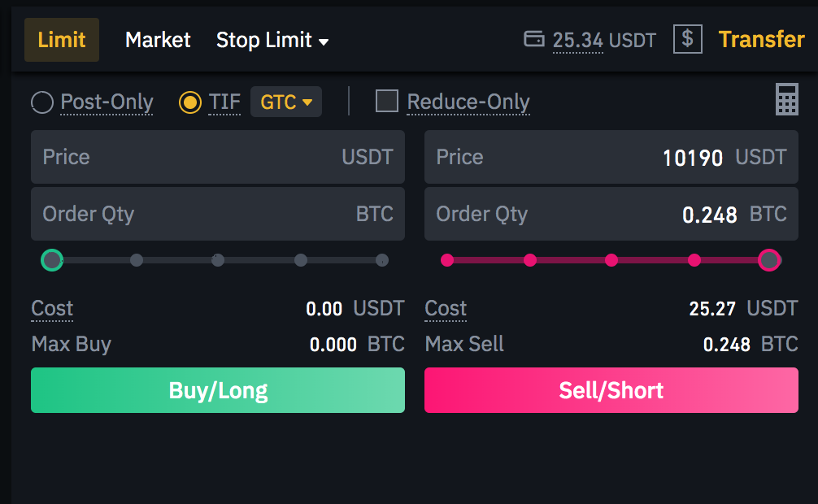Enable the Reduce-Only checkbox
Viewport: 818px width, 504px height.
386,102
